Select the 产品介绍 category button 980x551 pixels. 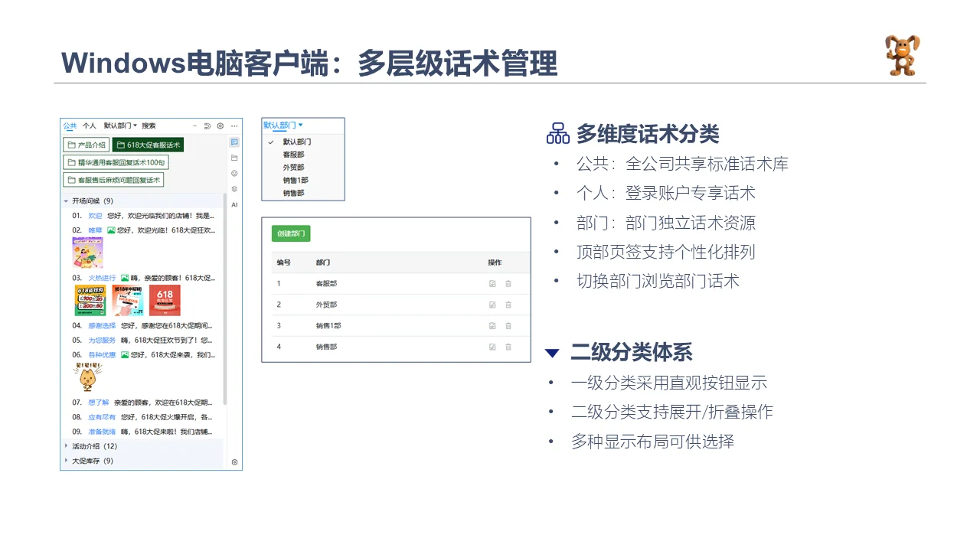86,145
